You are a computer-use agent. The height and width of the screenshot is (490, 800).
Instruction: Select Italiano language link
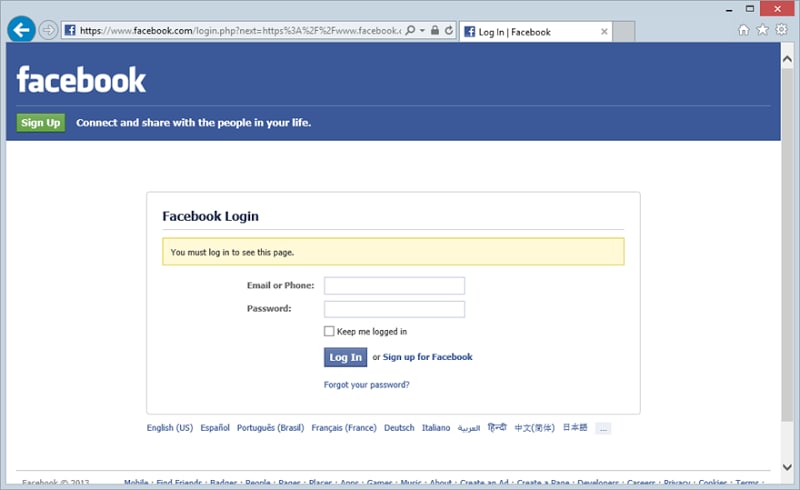(x=436, y=428)
